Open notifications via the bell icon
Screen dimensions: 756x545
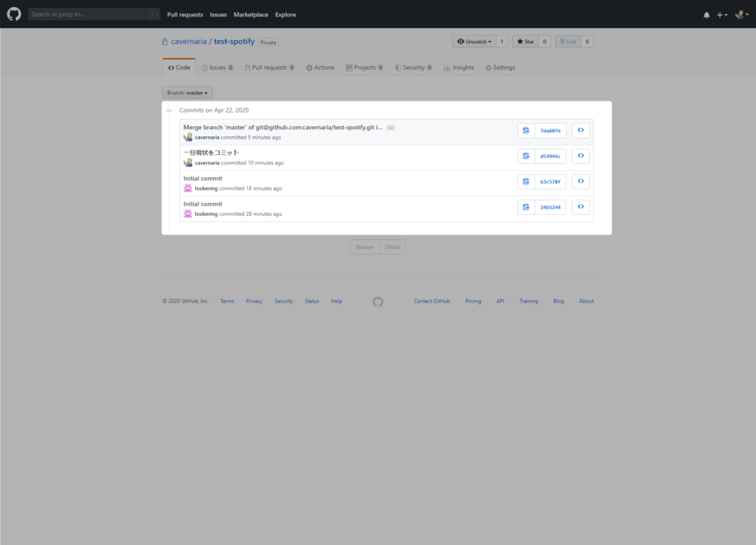point(706,13)
